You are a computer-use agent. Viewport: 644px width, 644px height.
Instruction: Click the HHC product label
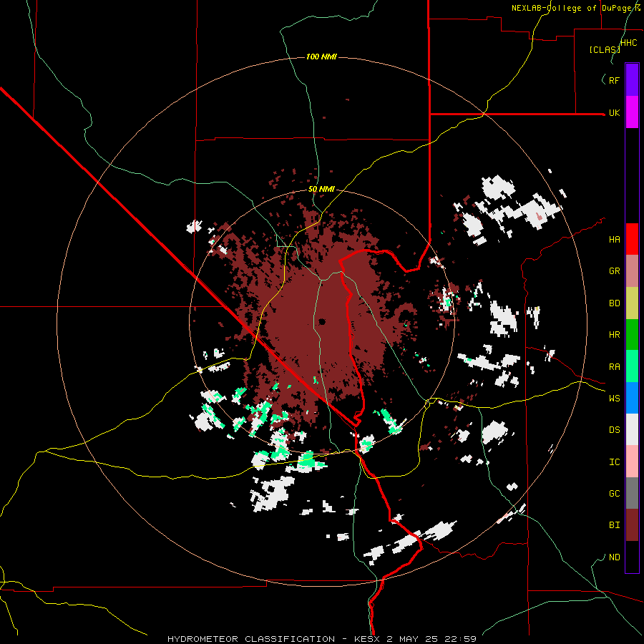[628, 43]
